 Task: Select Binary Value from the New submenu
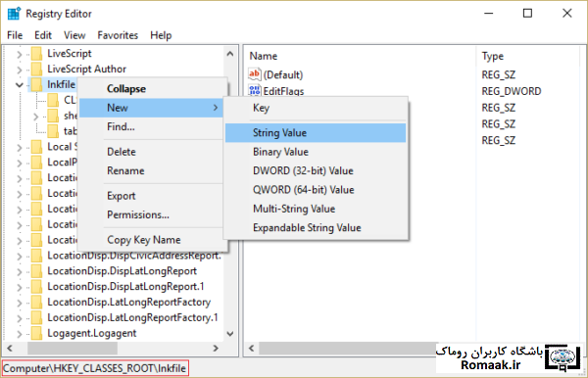pyautogui.click(x=316, y=152)
